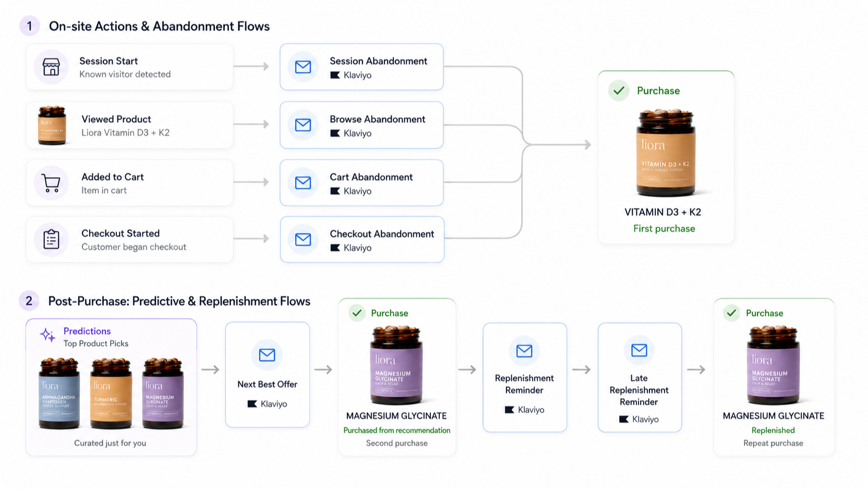Click the green checkmark on Repeat purchase card
868x489 pixels.
pyautogui.click(x=731, y=313)
